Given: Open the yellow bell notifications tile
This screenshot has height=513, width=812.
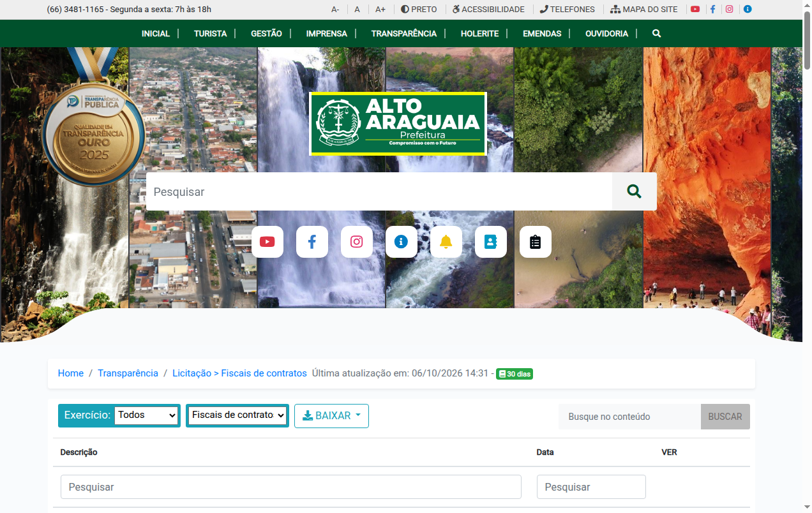Looking at the screenshot, I should point(446,242).
